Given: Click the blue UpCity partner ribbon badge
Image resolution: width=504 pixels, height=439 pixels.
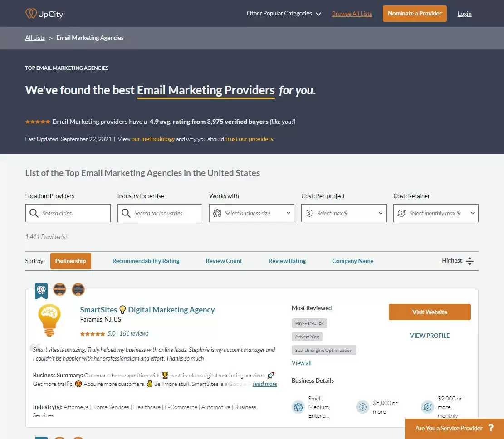Looking at the screenshot, I should (x=41, y=291).
